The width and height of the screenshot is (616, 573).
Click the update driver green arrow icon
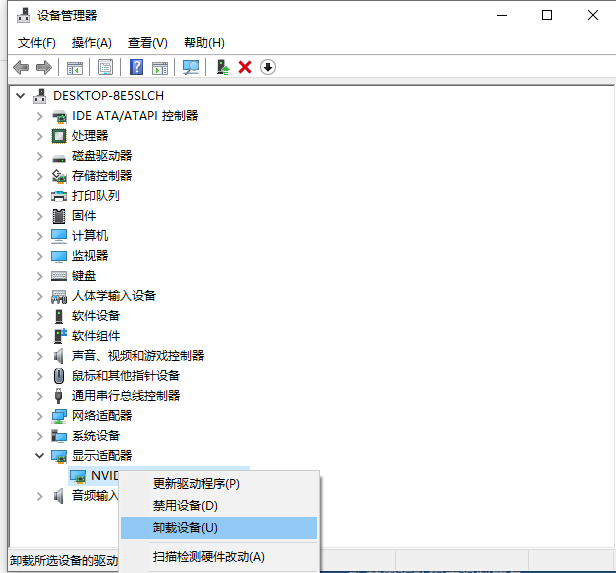223,67
